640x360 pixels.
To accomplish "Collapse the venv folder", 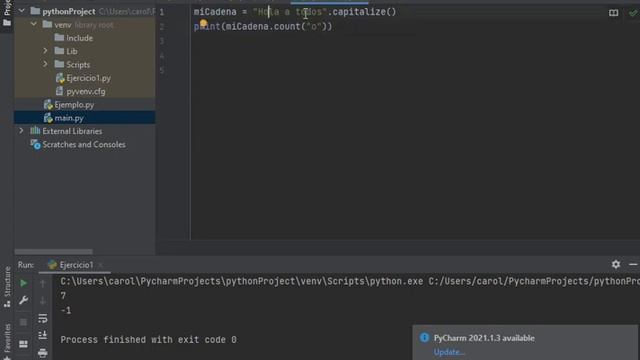I will coord(33,24).
